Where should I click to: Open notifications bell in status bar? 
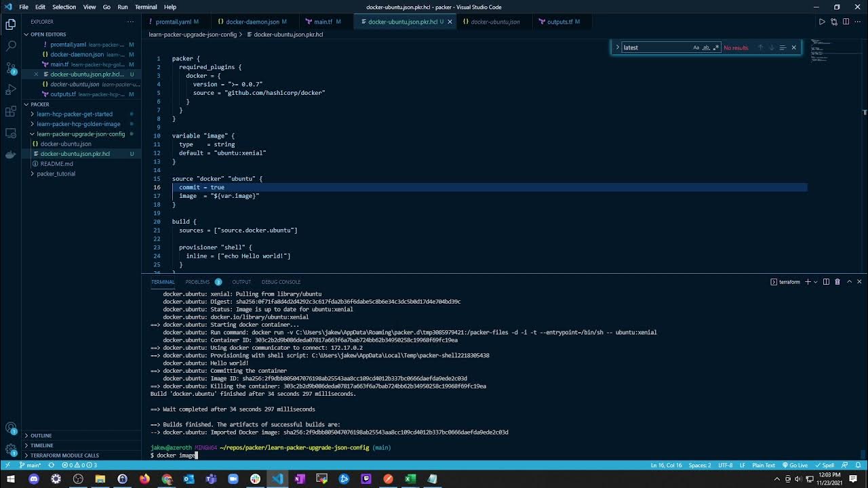point(859,465)
